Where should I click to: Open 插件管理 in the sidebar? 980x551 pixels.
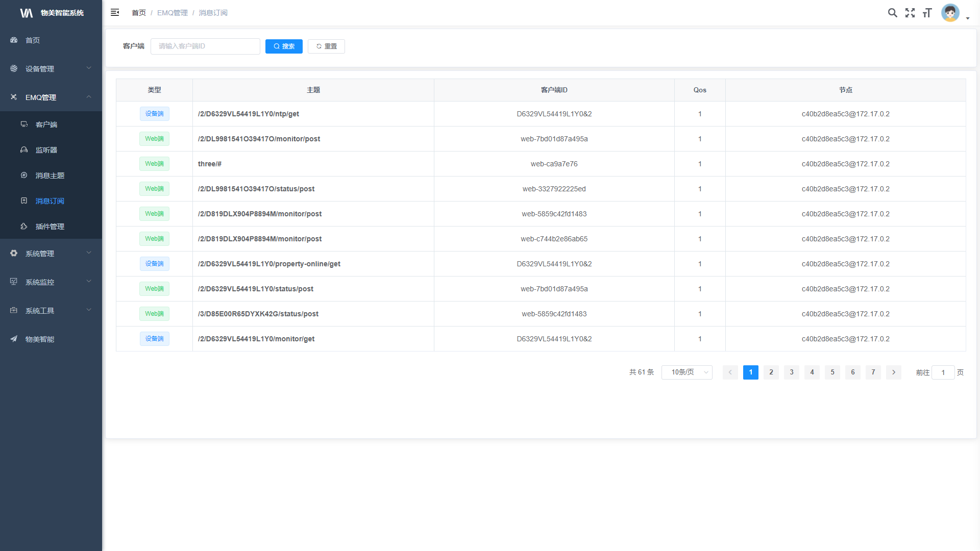[50, 227]
